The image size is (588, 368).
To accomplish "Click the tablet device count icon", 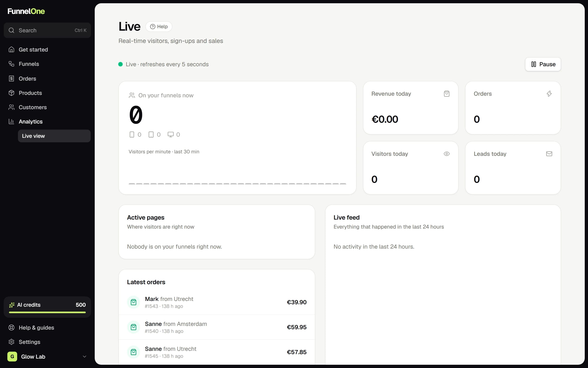I will (x=151, y=135).
